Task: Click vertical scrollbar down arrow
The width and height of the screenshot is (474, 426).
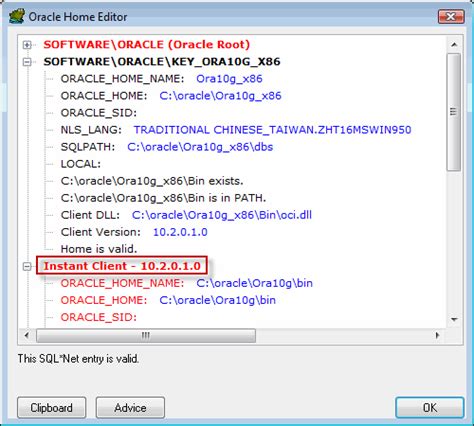Action: [x=454, y=319]
